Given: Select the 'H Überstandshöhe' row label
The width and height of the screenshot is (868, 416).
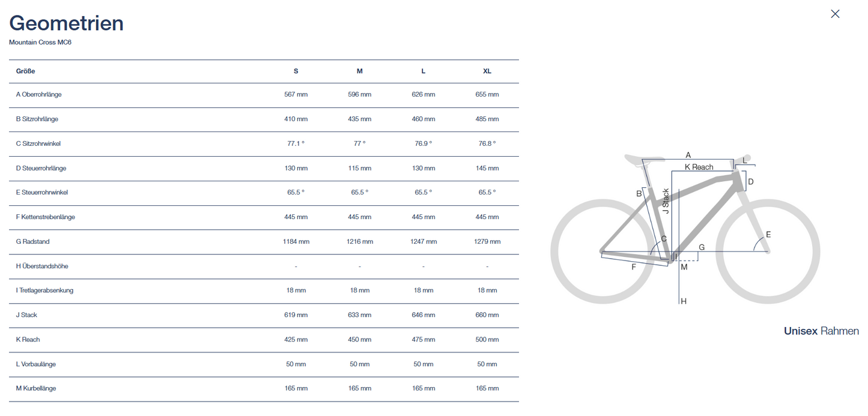Looking at the screenshot, I should (41, 266).
